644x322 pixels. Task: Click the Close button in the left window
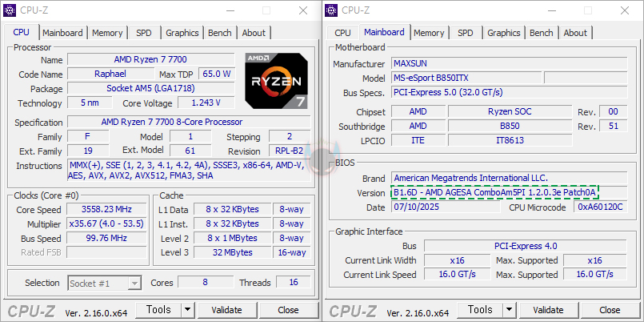(288, 310)
